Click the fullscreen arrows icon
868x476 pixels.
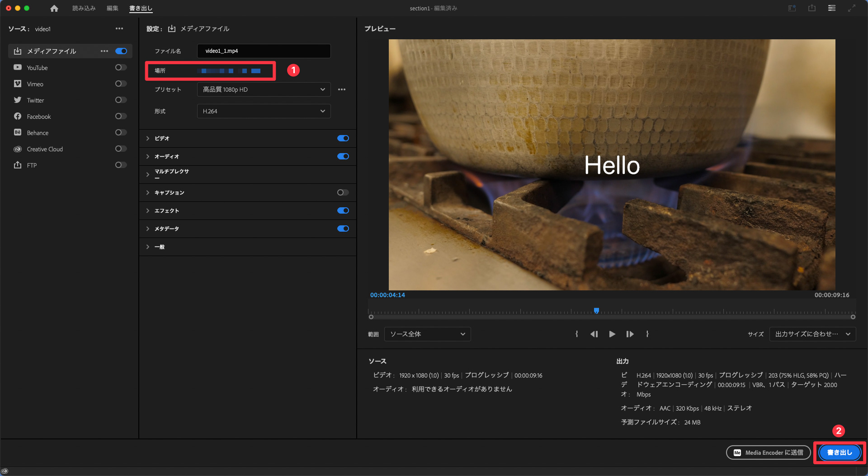pyautogui.click(x=852, y=8)
